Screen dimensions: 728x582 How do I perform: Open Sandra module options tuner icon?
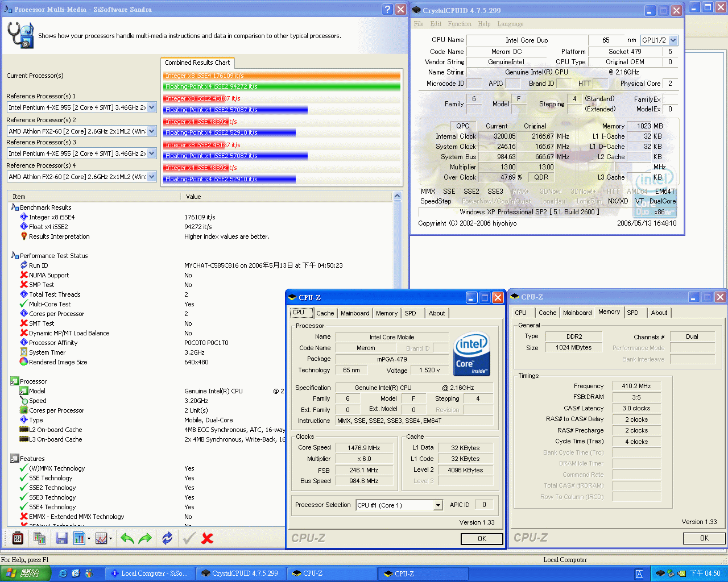(x=17, y=538)
